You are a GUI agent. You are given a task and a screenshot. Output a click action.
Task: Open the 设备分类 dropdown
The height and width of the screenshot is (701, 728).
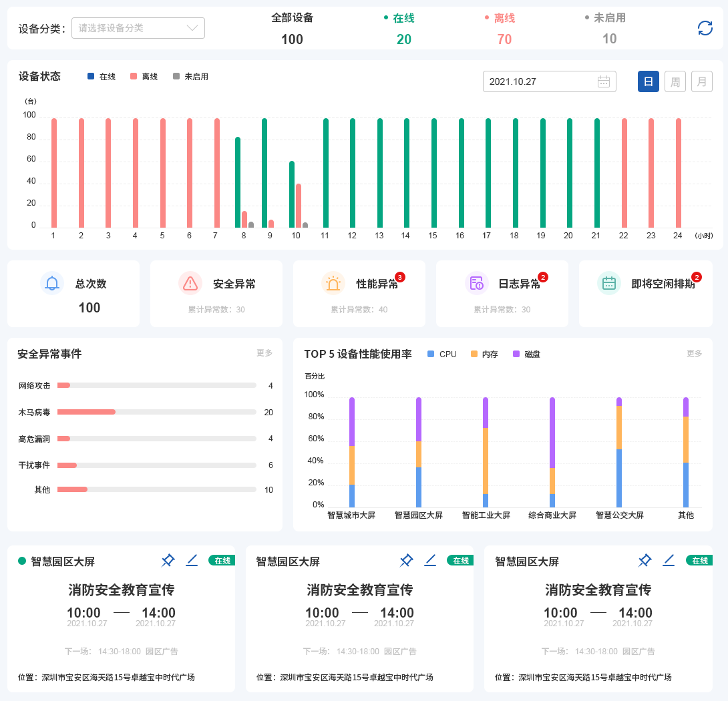pos(138,28)
